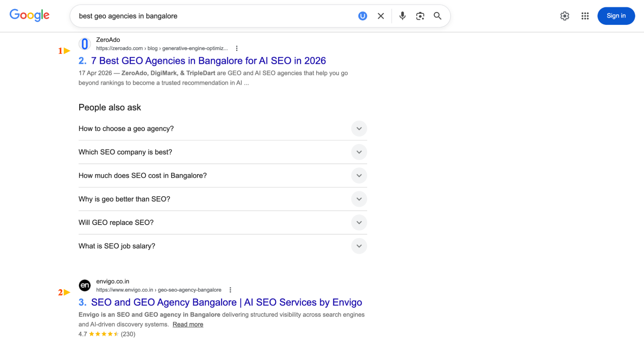The height and width of the screenshot is (341, 644).
Task: Click the magnifying glass search icon
Action: click(x=437, y=16)
